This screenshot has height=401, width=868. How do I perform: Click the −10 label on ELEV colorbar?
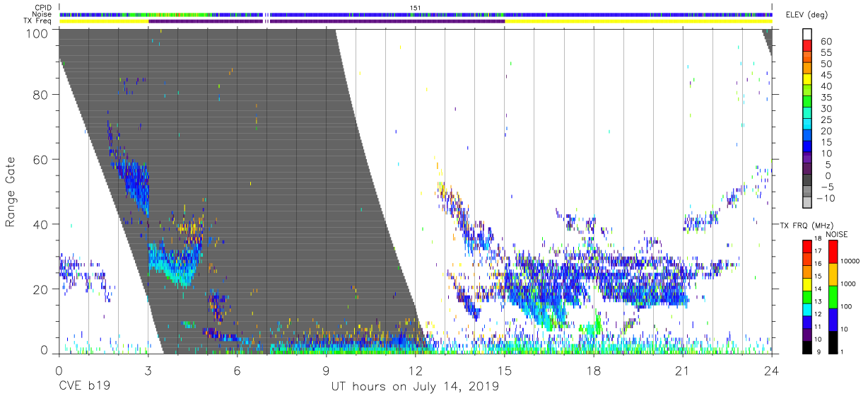pos(826,198)
